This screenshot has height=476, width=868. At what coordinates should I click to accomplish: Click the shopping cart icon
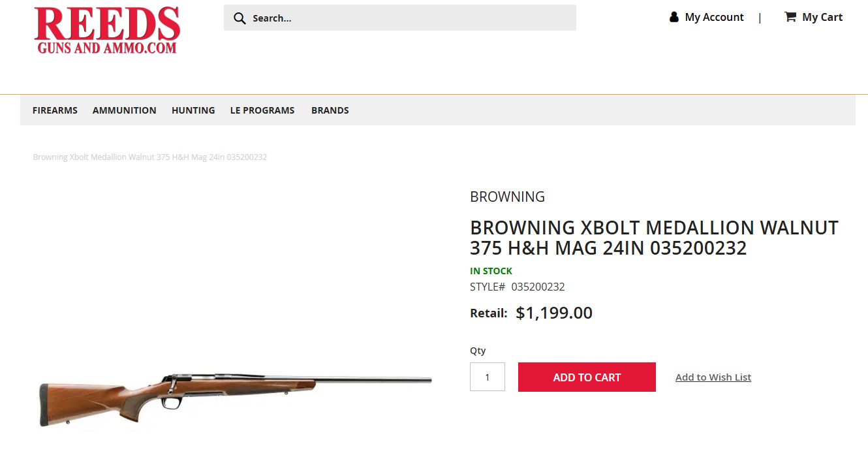coord(790,17)
